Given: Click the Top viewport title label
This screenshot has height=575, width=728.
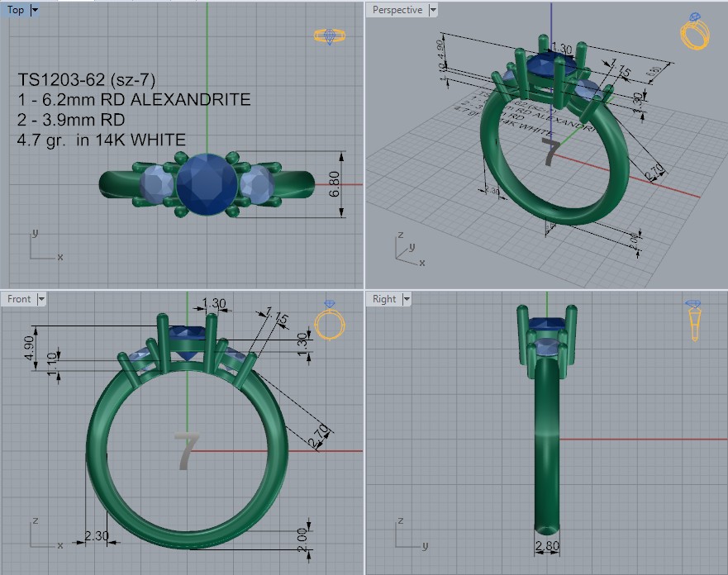Looking at the screenshot, I should click(16, 10).
